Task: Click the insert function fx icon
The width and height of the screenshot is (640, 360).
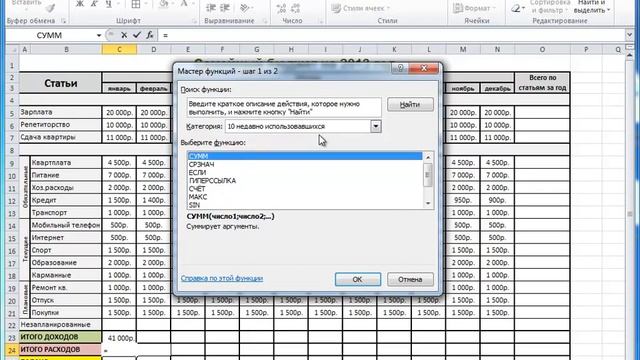Action: coord(150,36)
